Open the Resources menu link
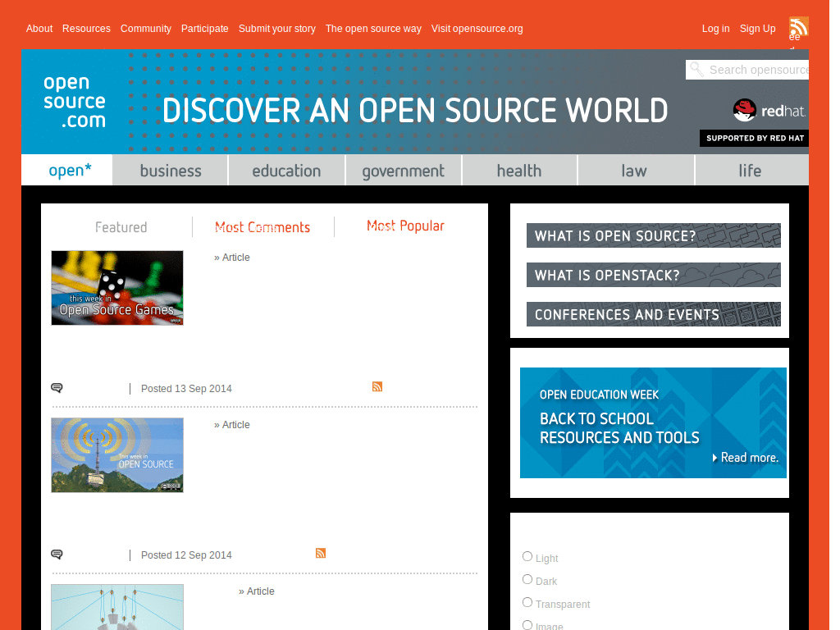Screen dimensions: 840x630 86,29
